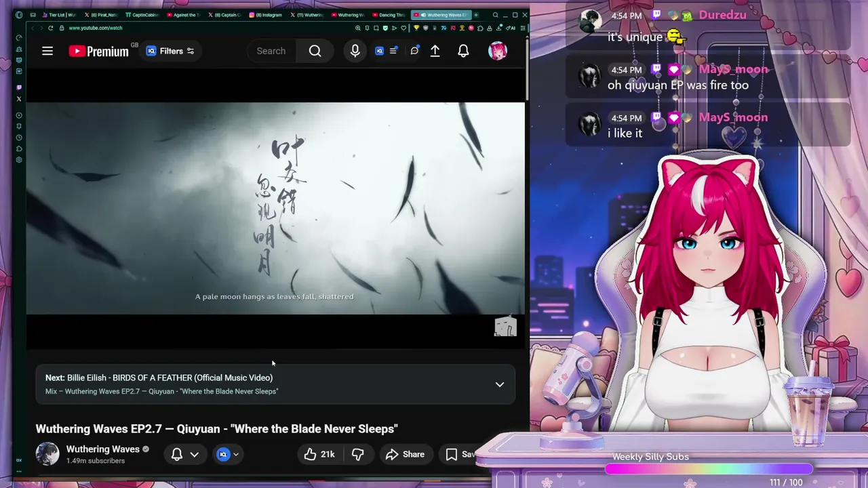Open the settings gear in browser sidebar
Viewport: 868px width, 488px height.
pos(18,160)
